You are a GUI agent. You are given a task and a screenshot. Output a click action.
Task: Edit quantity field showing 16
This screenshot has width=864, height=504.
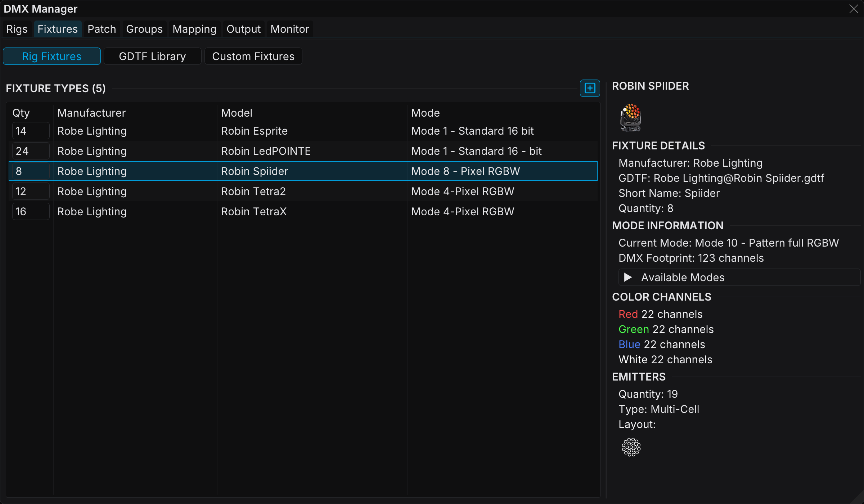click(x=31, y=211)
